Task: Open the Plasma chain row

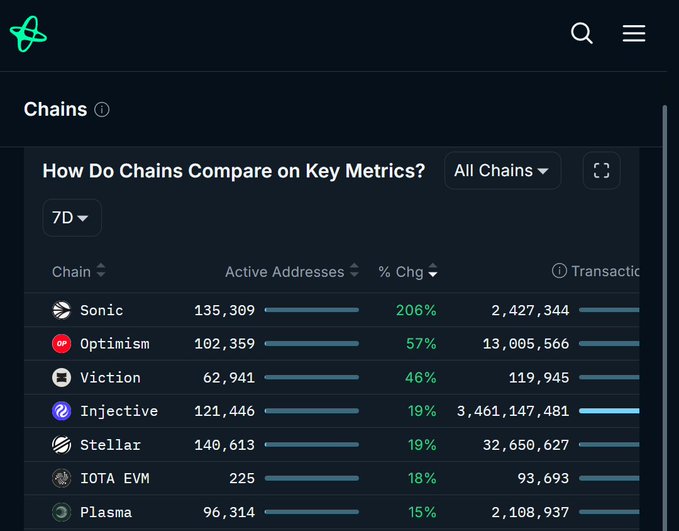Action: coord(332,512)
